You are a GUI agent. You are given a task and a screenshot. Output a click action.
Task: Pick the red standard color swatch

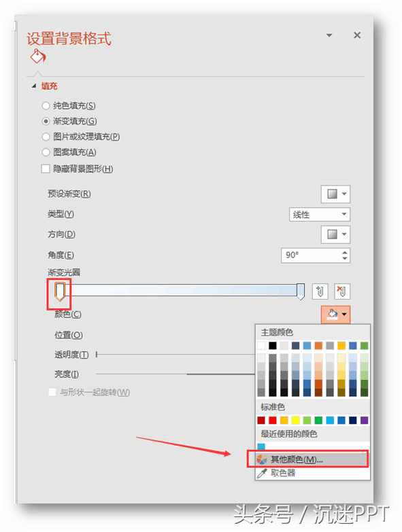273,421
